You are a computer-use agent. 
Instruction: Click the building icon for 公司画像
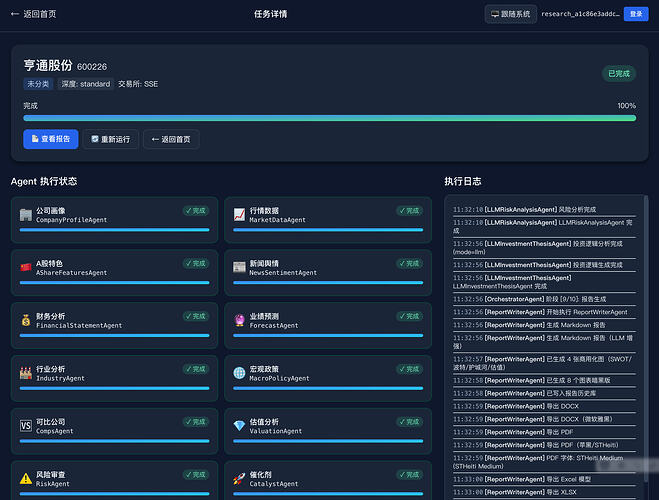[26, 215]
